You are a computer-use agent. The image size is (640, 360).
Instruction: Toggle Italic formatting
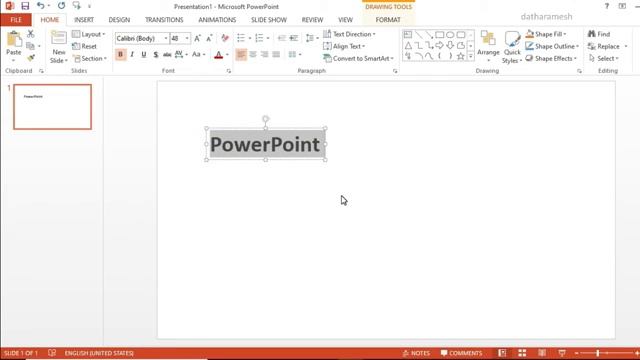132,55
